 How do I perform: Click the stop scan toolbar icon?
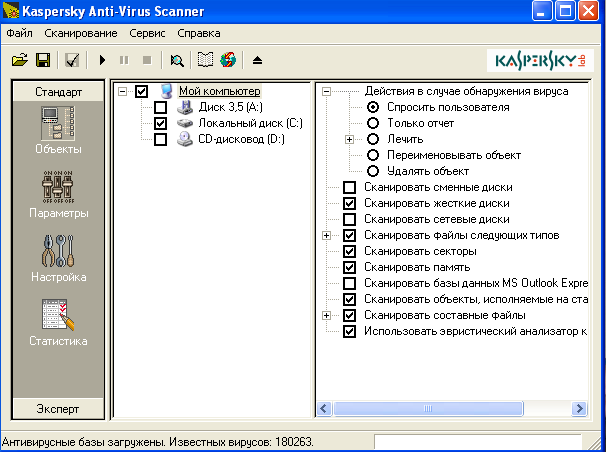(147, 60)
